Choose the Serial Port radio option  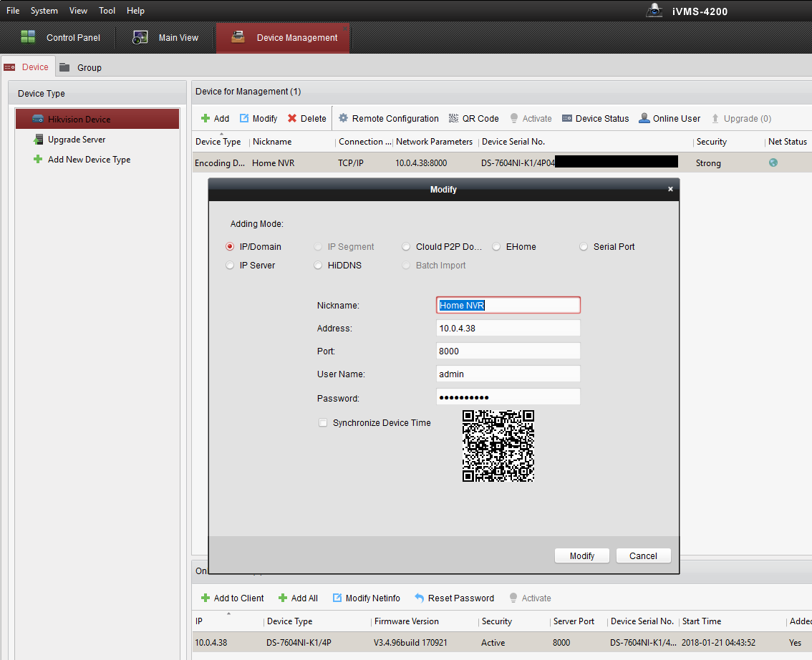[x=584, y=247]
